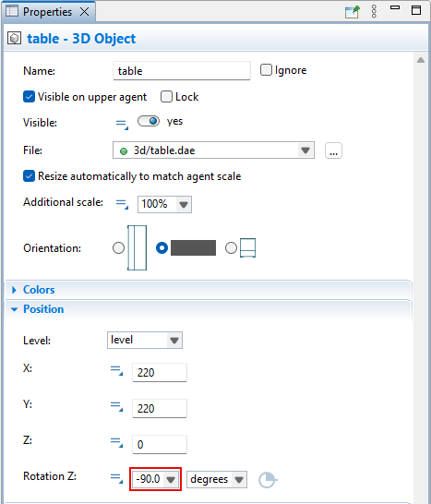Select the vertical orientation radio option
Screen dimensions: 431x504
pyautogui.click(x=119, y=247)
